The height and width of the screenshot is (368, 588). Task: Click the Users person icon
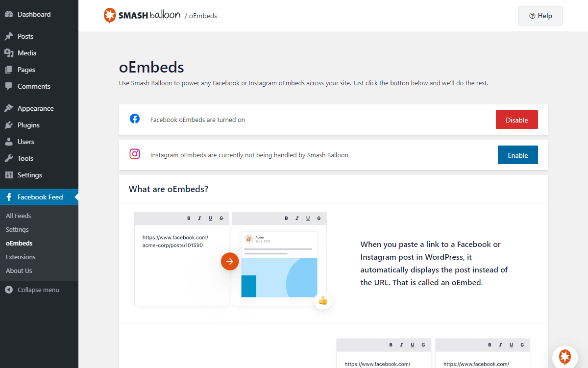click(9, 142)
